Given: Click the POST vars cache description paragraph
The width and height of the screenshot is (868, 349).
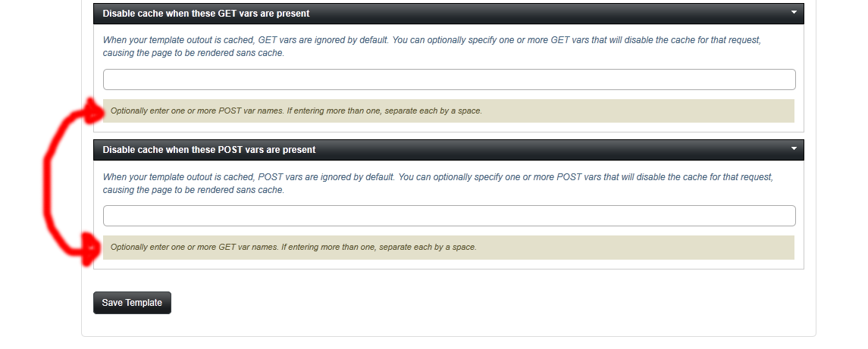Looking at the screenshot, I should 437,183.
